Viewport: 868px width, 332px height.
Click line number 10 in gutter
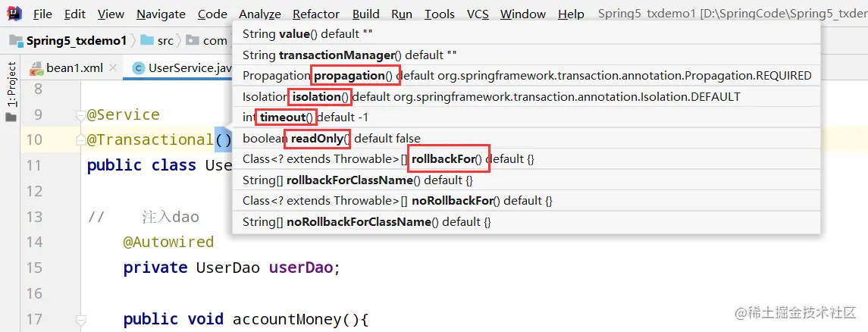[34, 139]
